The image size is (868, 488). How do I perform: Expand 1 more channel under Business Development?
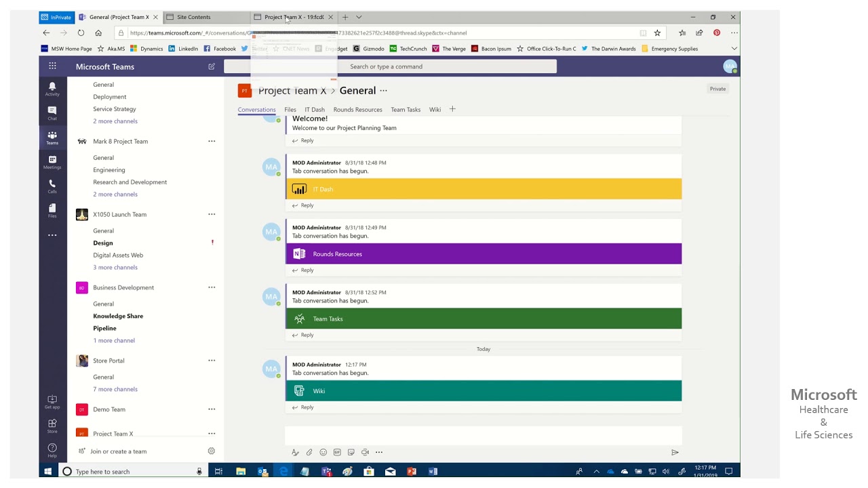114,340
